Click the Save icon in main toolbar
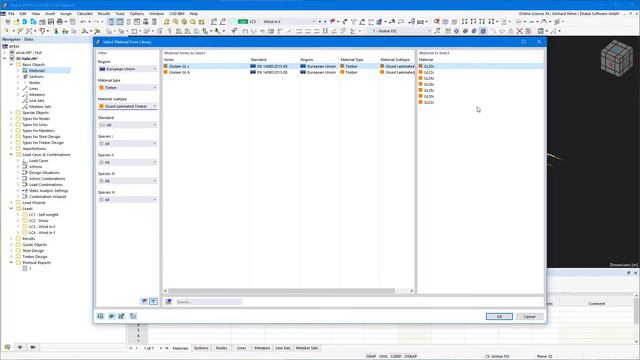Screen dimensions: 640x360 (51, 22)
